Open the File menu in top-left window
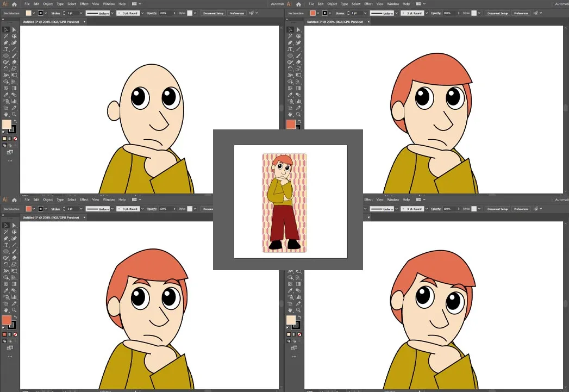Image resolution: width=569 pixels, height=392 pixels. [x=27, y=4]
